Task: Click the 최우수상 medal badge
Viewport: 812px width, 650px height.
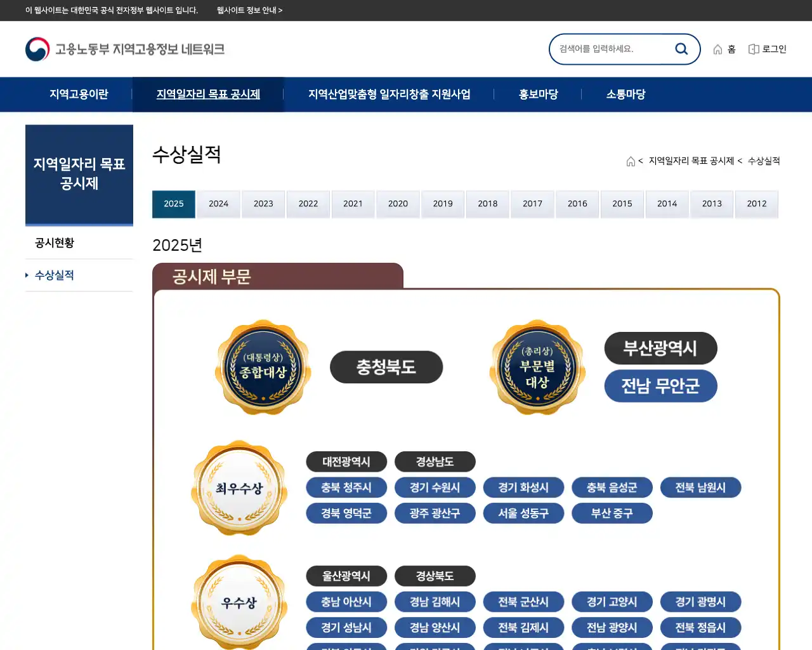Action: point(239,489)
